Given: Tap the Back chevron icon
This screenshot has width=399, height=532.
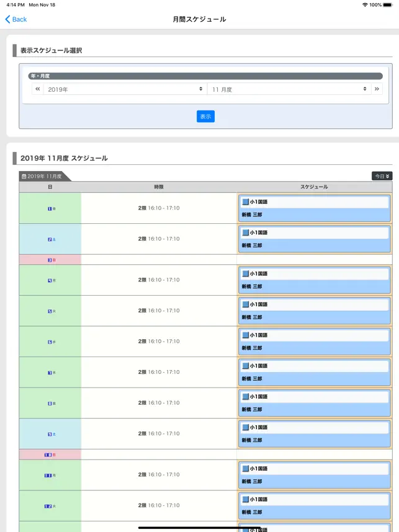Looking at the screenshot, I should [x=7, y=19].
